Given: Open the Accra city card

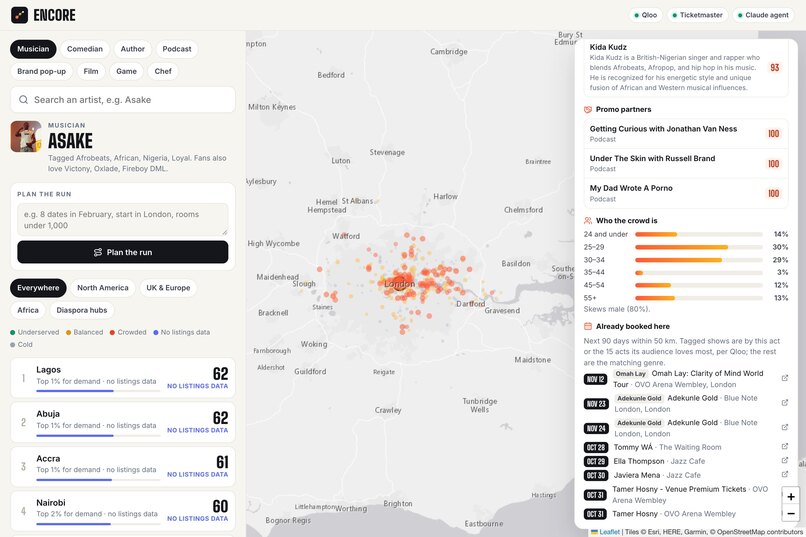Looking at the screenshot, I should point(123,467).
